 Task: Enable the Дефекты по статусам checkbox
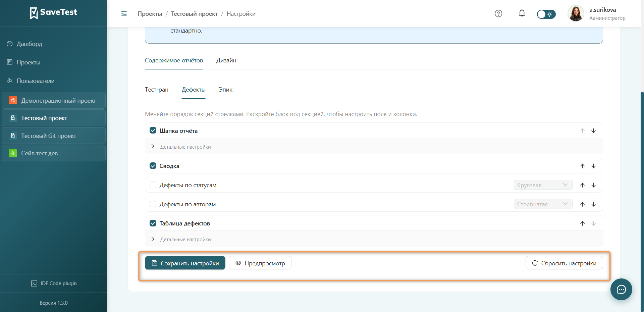pyautogui.click(x=153, y=185)
